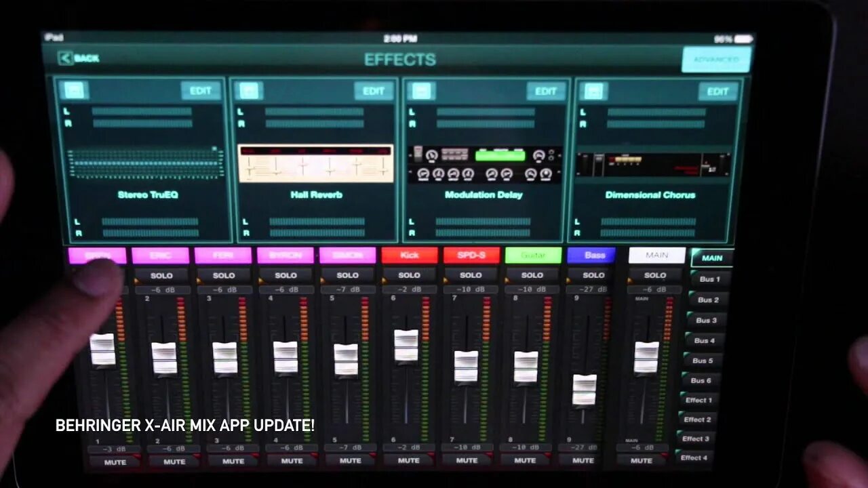Tap the Bass channel fader knob

[x=584, y=390]
